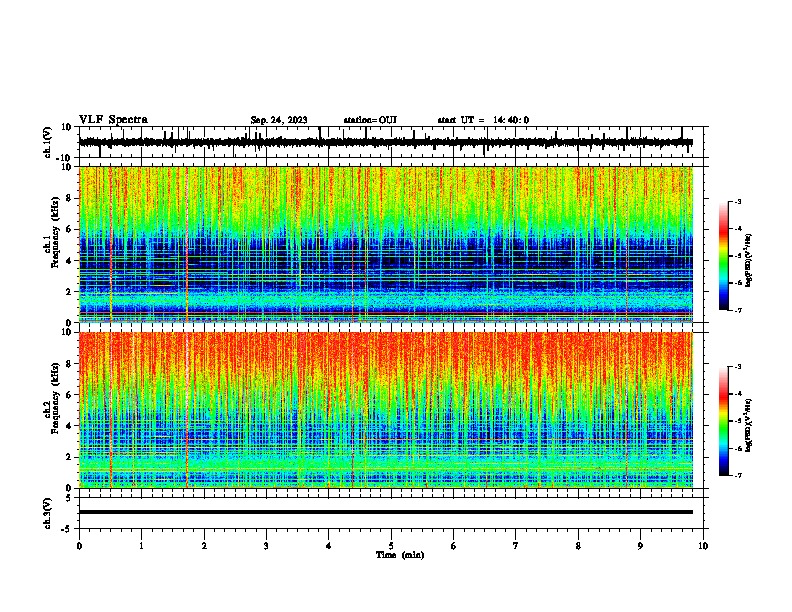792x612 pixels.
Task: Click the ch.1 voltage waveform trace
Action: 385,142
